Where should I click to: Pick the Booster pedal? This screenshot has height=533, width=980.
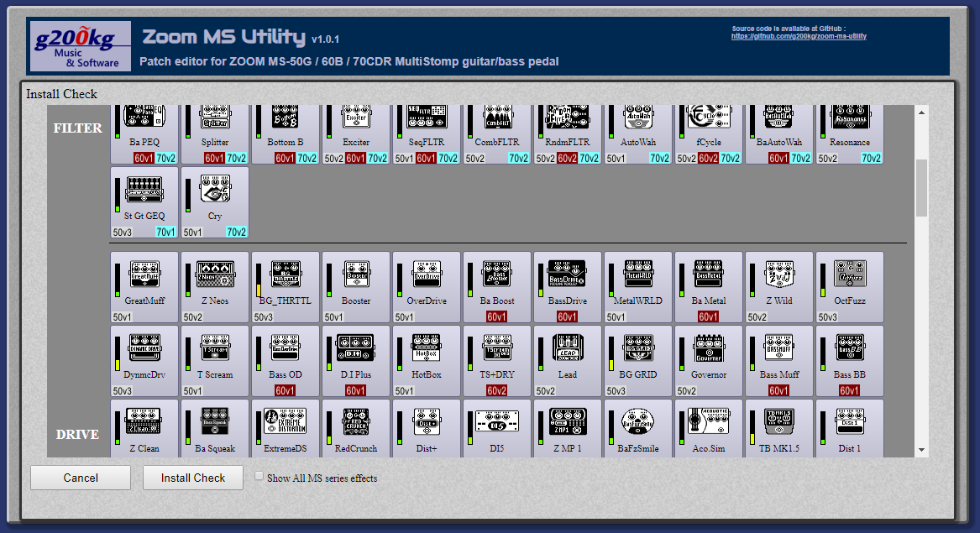356,287
